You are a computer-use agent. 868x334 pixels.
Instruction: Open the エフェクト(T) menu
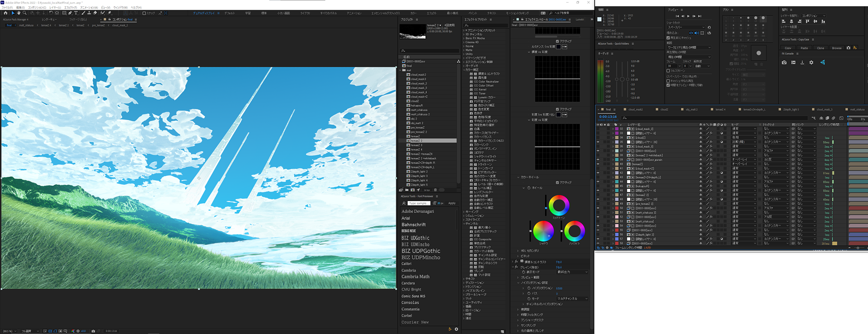coord(71,7)
